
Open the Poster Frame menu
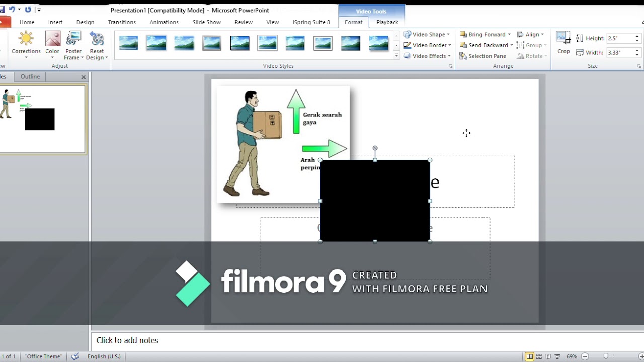pyautogui.click(x=73, y=45)
